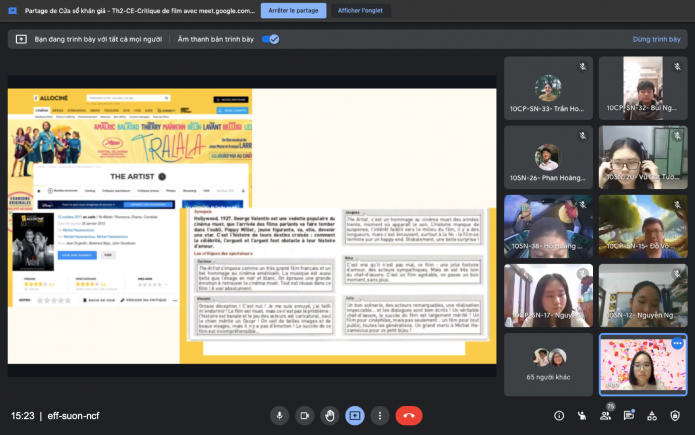Click the shared presentation window

252,226
